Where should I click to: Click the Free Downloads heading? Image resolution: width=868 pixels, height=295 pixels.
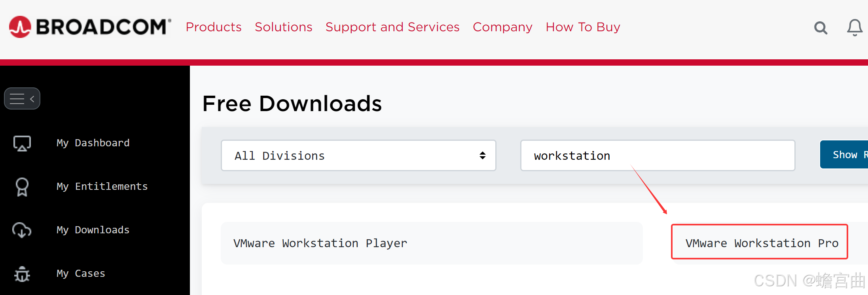pyautogui.click(x=292, y=104)
